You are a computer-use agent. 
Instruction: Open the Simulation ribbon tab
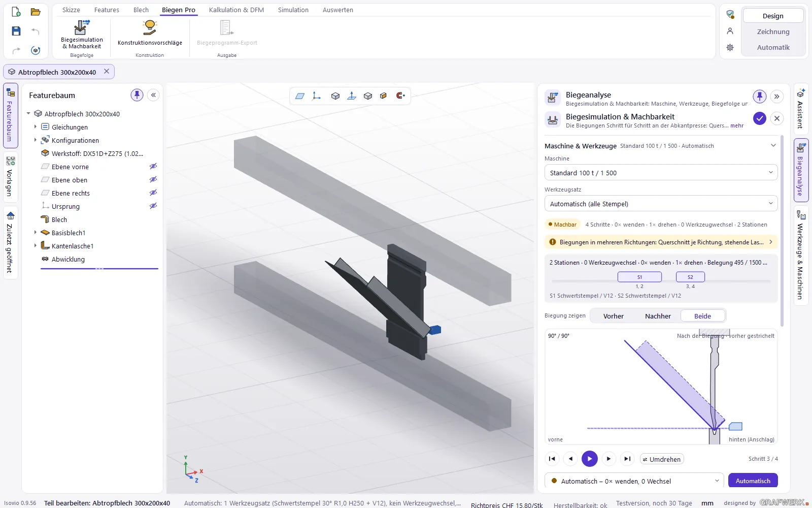click(x=293, y=10)
